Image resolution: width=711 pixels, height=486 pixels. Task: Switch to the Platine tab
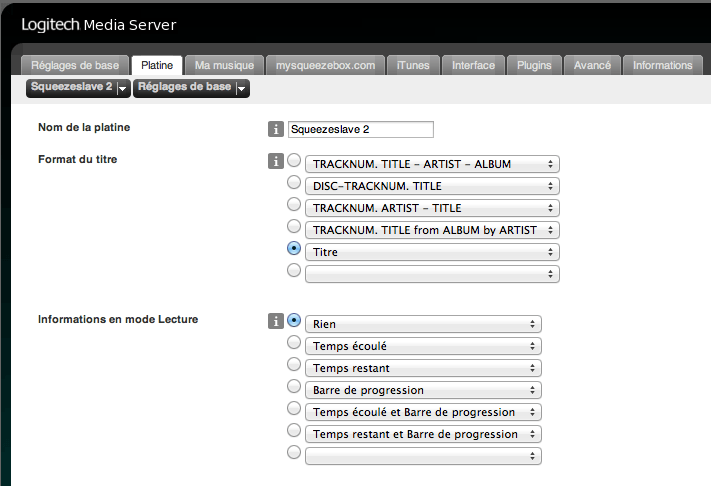pos(157,65)
